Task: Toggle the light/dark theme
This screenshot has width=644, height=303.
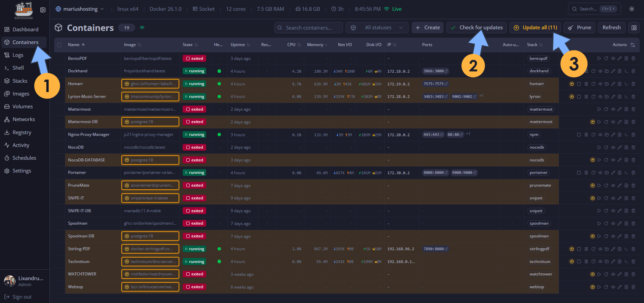Action: (x=631, y=9)
